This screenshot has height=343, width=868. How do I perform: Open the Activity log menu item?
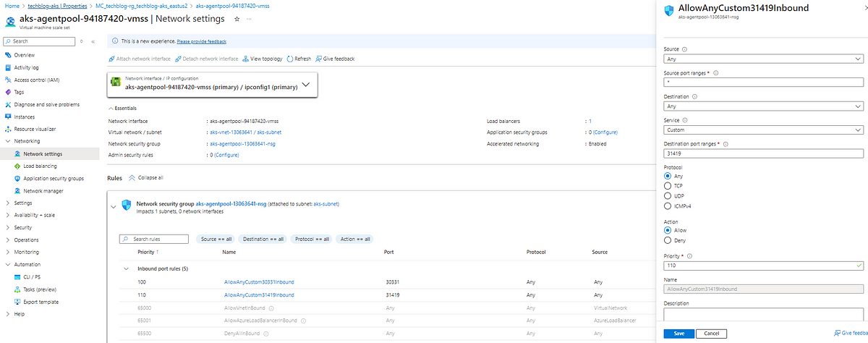pos(29,67)
